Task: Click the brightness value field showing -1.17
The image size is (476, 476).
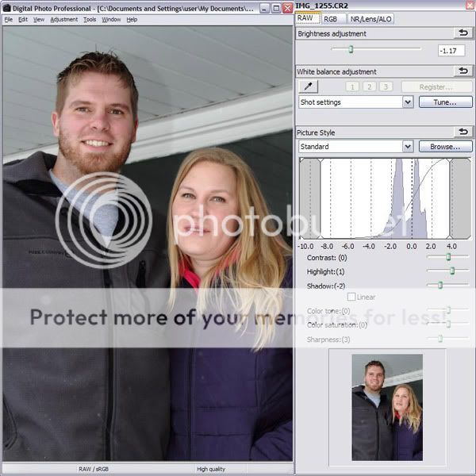Action: pyautogui.click(x=451, y=51)
